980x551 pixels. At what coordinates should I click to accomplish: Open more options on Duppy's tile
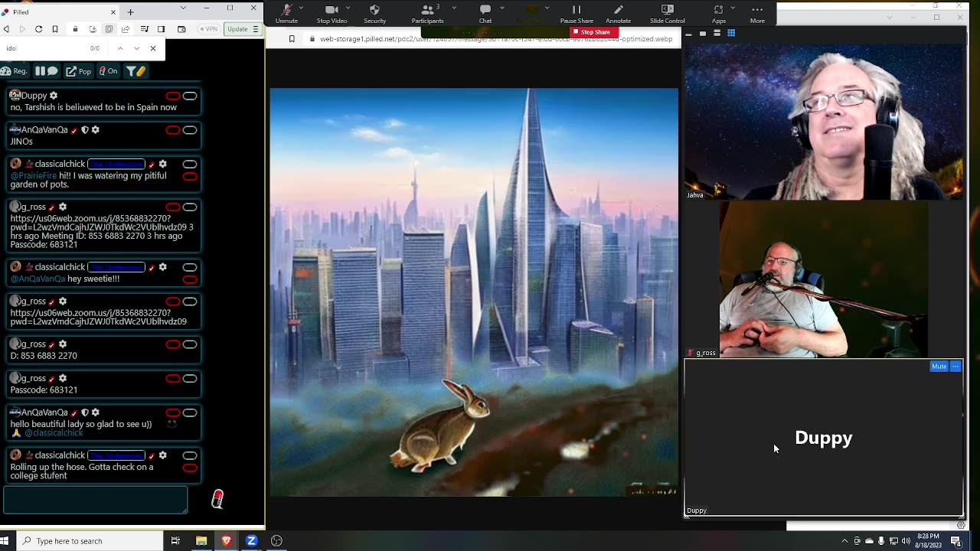[955, 367]
